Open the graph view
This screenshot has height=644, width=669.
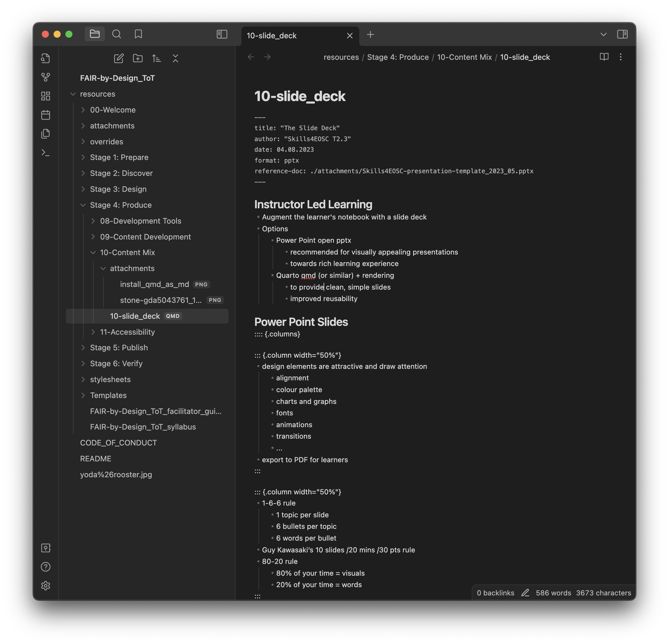point(46,77)
